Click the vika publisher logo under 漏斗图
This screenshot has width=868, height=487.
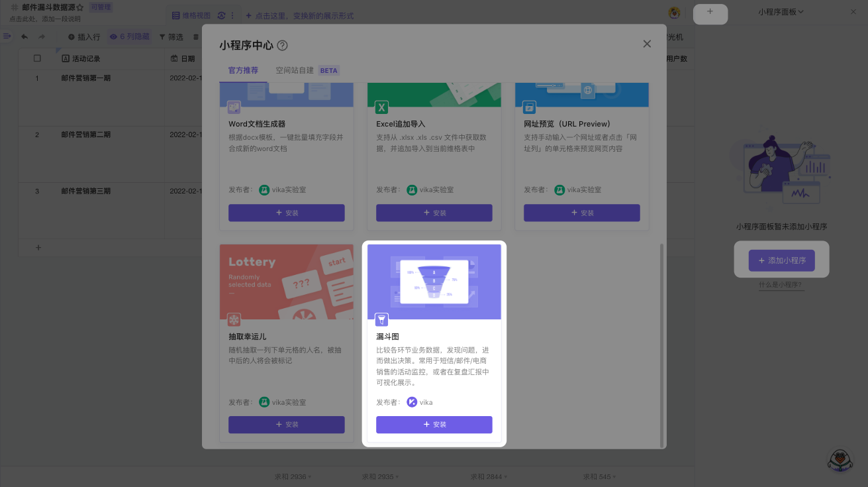[x=412, y=402]
